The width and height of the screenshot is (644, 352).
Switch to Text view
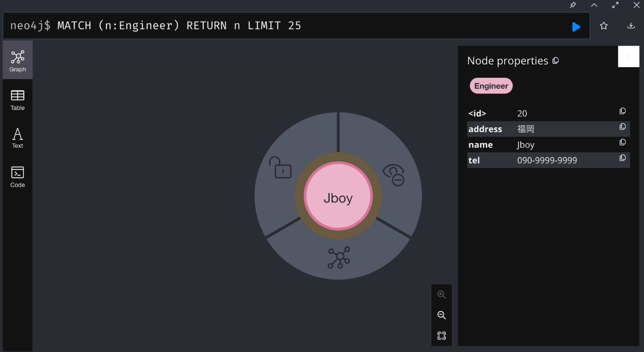(17, 138)
